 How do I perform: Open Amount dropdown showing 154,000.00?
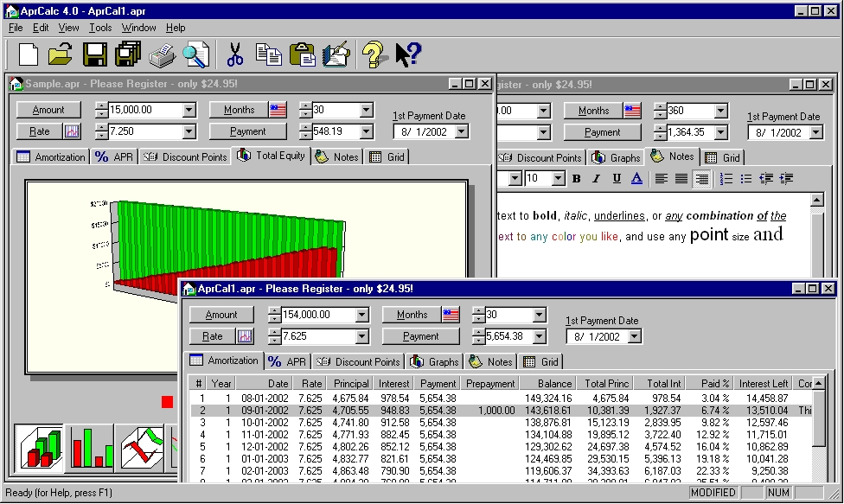point(362,316)
